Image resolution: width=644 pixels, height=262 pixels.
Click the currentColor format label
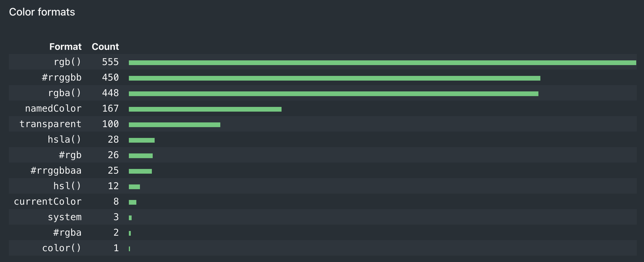48,202
